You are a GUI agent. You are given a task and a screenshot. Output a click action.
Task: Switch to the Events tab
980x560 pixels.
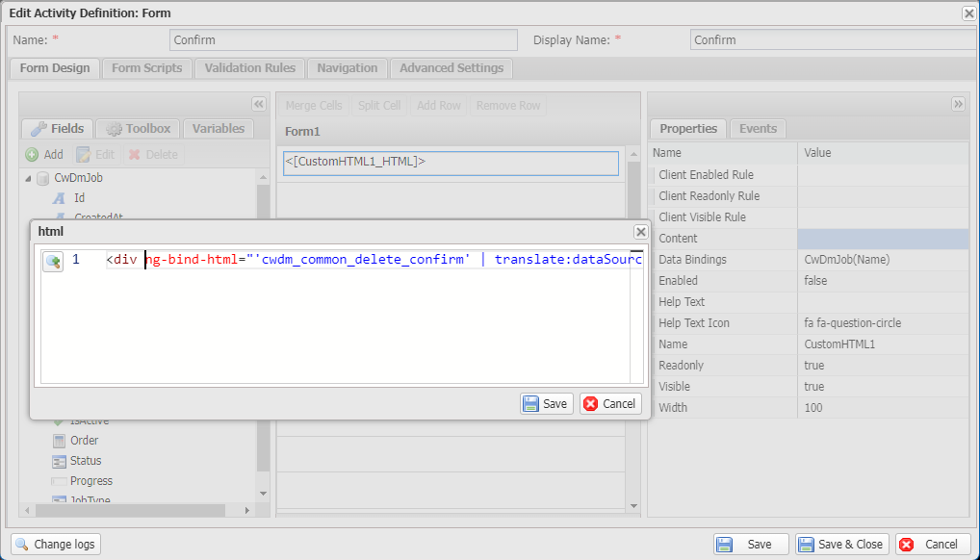758,129
